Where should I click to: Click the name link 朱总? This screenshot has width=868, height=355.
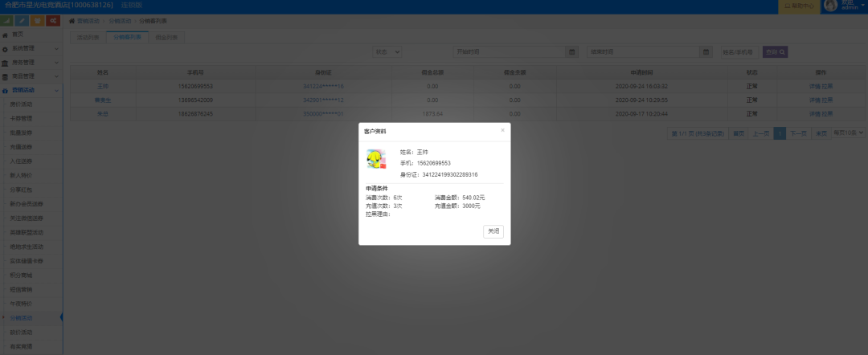click(x=102, y=114)
